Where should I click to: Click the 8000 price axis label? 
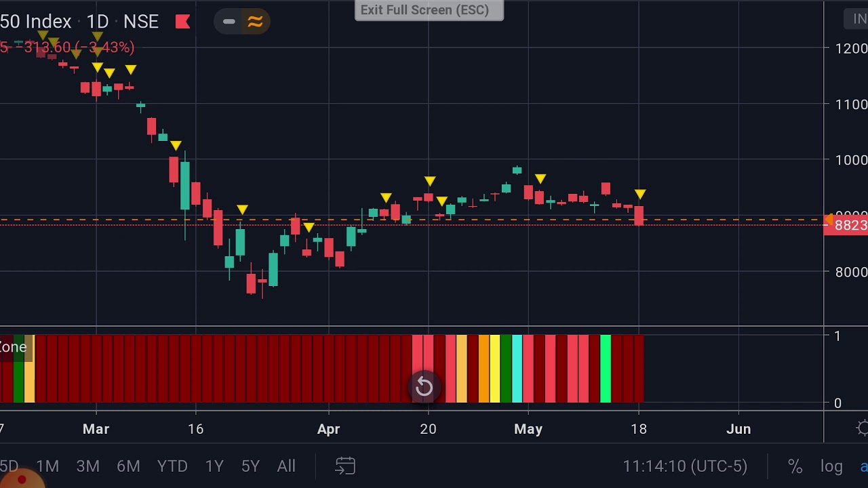click(851, 272)
